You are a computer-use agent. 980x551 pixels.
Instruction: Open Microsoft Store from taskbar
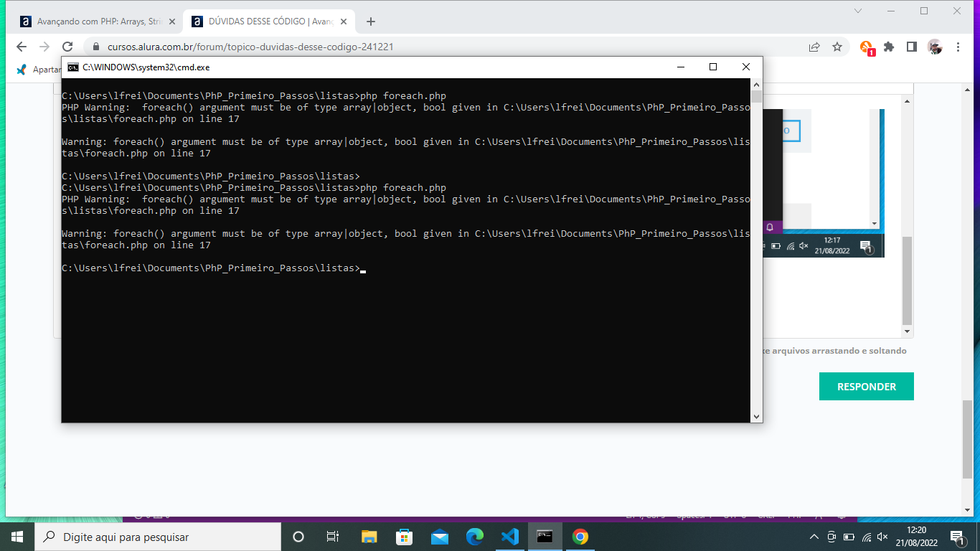point(404,537)
